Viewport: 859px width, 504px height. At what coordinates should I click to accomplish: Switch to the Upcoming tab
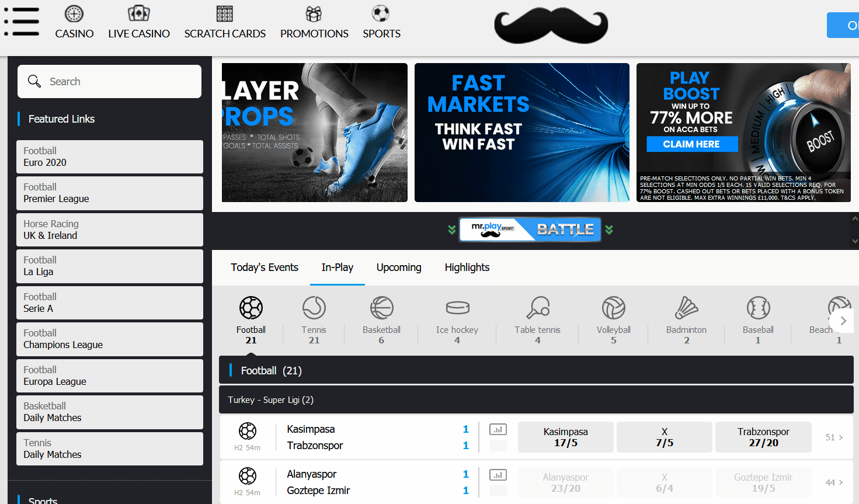pos(399,267)
